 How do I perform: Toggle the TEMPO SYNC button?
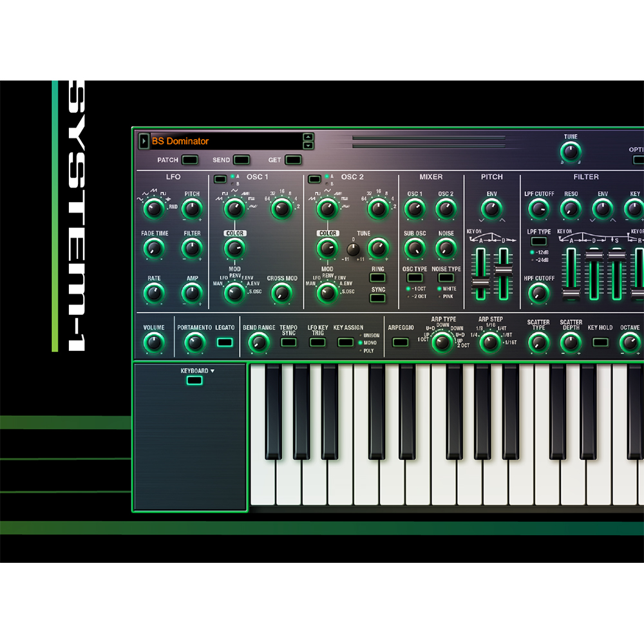[x=289, y=342]
